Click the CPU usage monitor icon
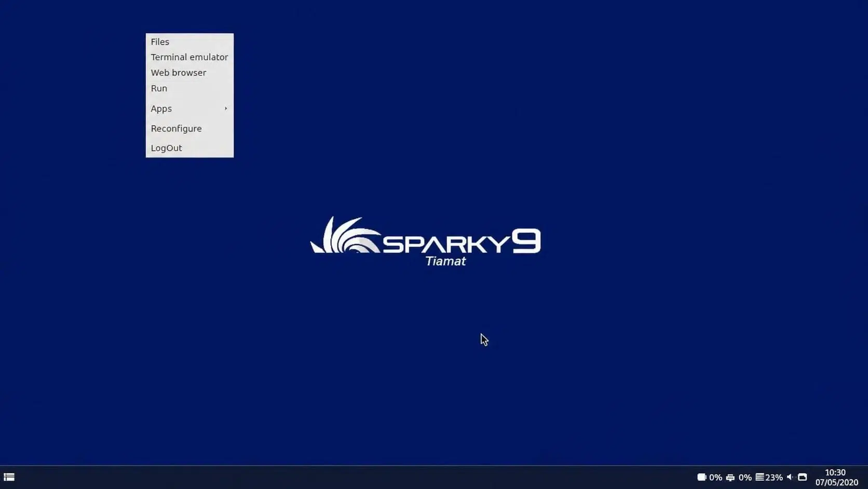The image size is (868, 489). click(730, 477)
